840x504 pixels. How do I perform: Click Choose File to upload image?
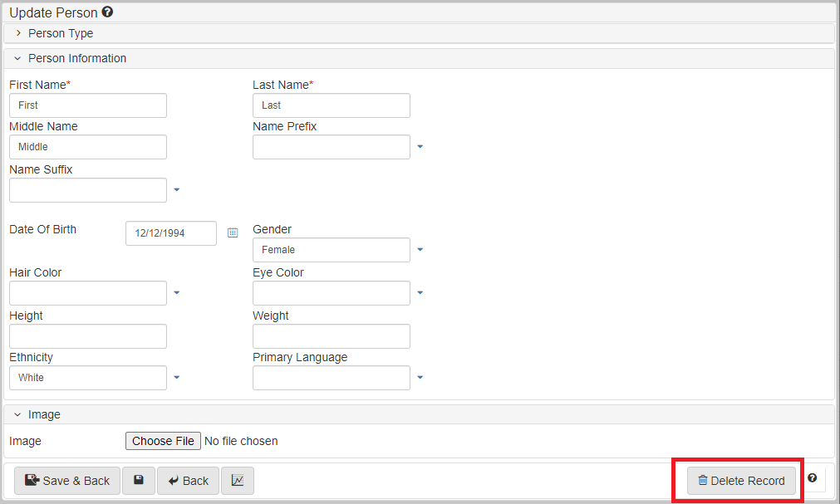(163, 441)
